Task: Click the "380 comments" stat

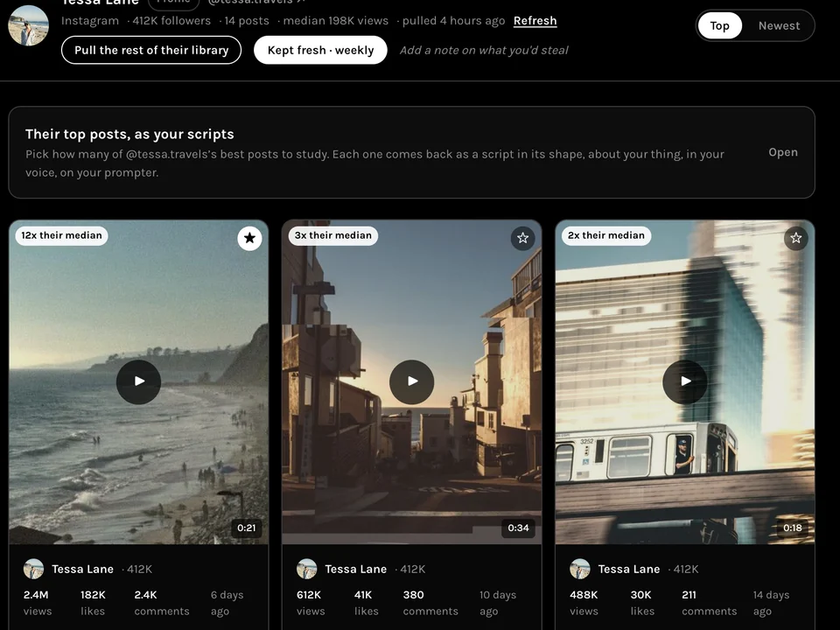Action: click(430, 603)
